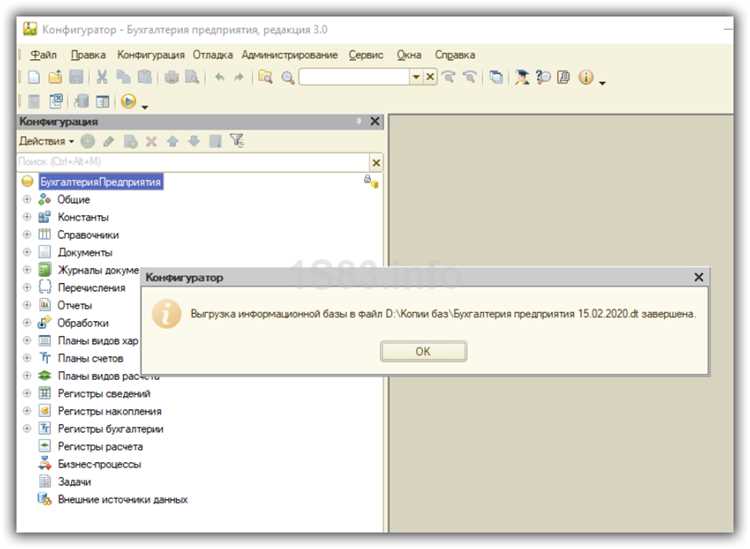Open the search combo box dropdown arrow

tap(416, 77)
